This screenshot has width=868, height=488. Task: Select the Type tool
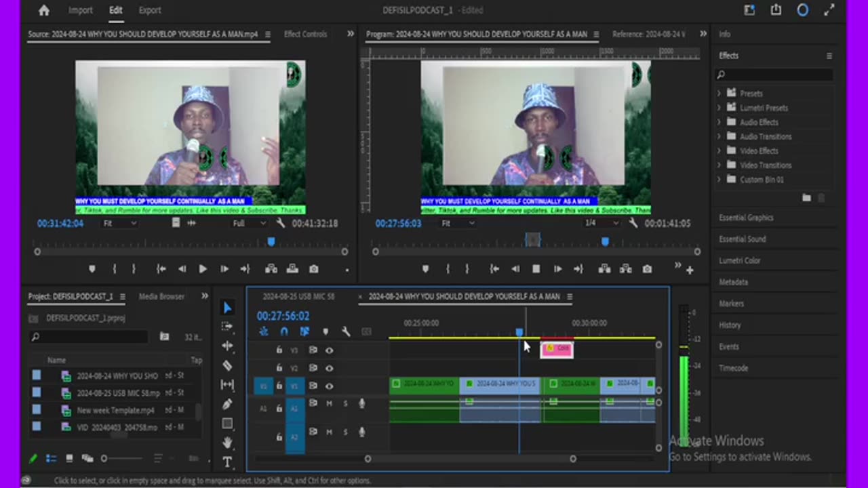227,462
